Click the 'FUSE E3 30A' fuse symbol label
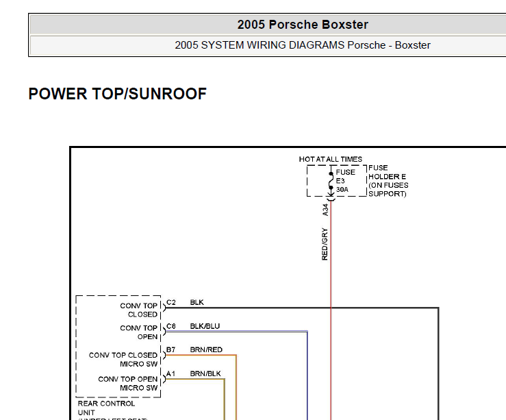The height and width of the screenshot is (420, 506). coord(345,181)
